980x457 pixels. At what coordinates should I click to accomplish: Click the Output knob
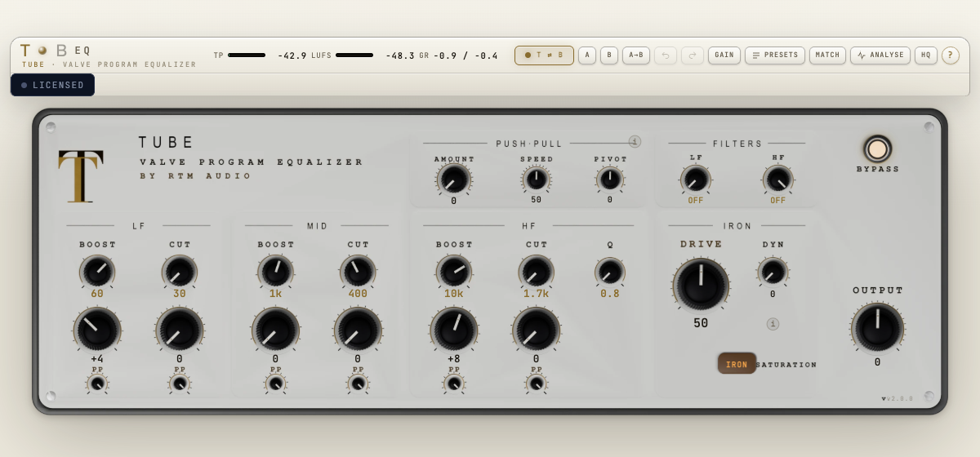tap(878, 327)
